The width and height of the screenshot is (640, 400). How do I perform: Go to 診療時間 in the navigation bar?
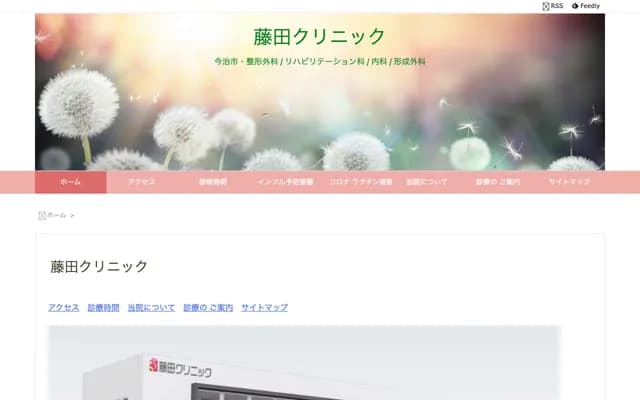pyautogui.click(x=213, y=182)
